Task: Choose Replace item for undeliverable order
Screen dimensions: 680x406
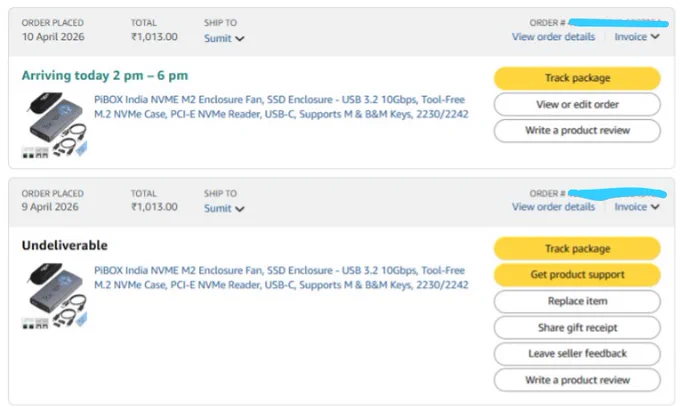Action: pyautogui.click(x=577, y=301)
